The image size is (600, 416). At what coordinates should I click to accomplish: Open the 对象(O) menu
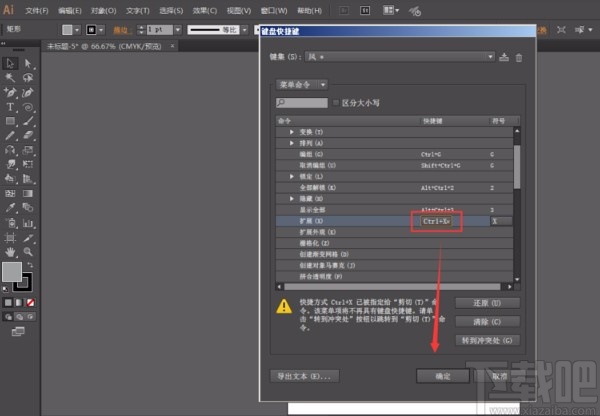click(103, 11)
